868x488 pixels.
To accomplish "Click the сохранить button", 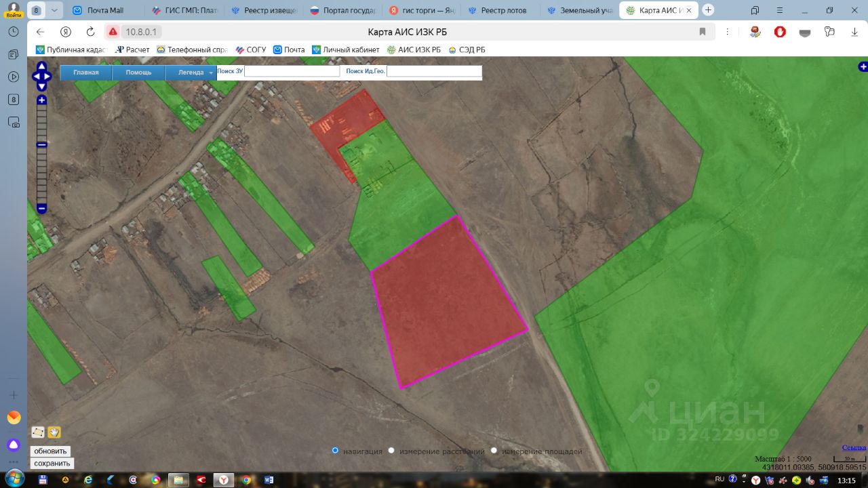I will 52,464.
